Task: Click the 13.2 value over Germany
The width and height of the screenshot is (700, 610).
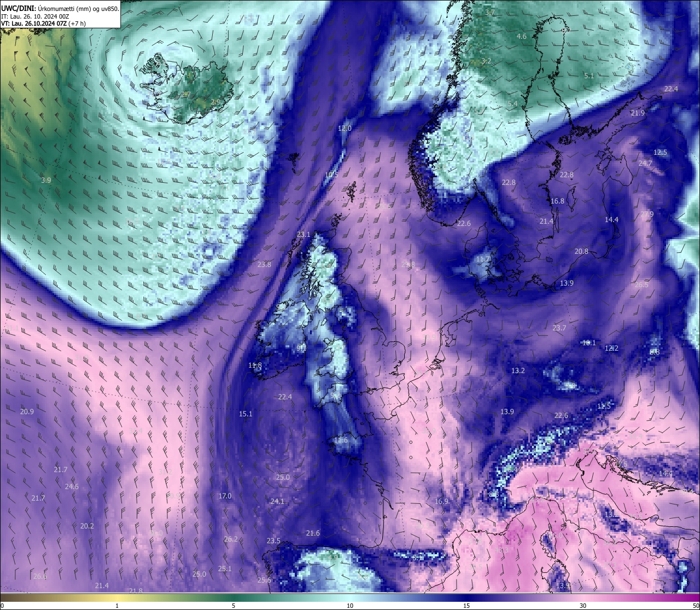Action: (x=518, y=370)
